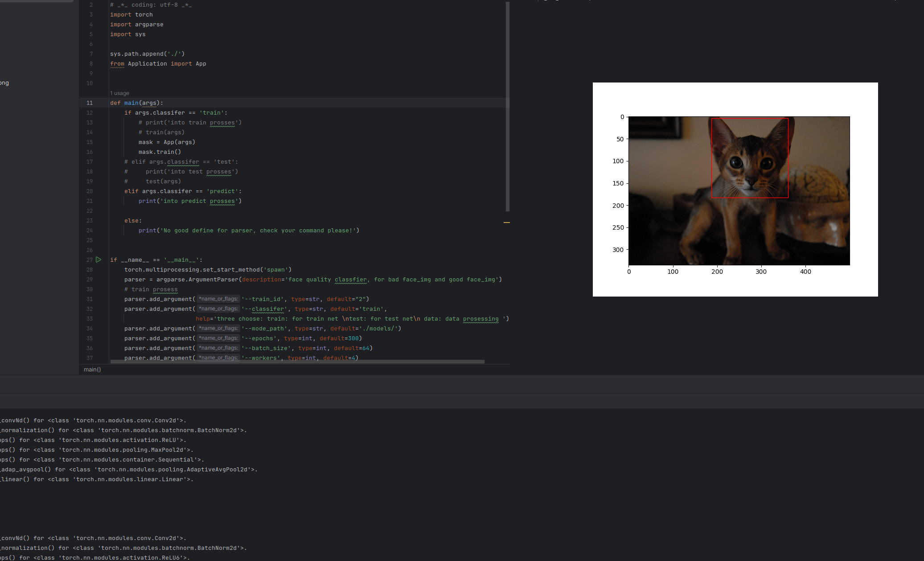This screenshot has height=561, width=924.
Task: Jump to yellow warning marker in error stripe
Action: (507, 222)
